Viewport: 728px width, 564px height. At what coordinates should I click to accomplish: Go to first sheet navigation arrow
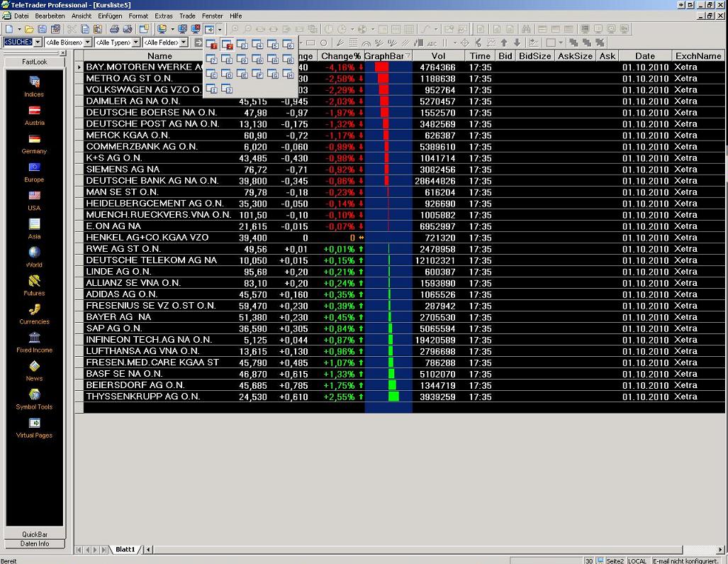(79, 550)
